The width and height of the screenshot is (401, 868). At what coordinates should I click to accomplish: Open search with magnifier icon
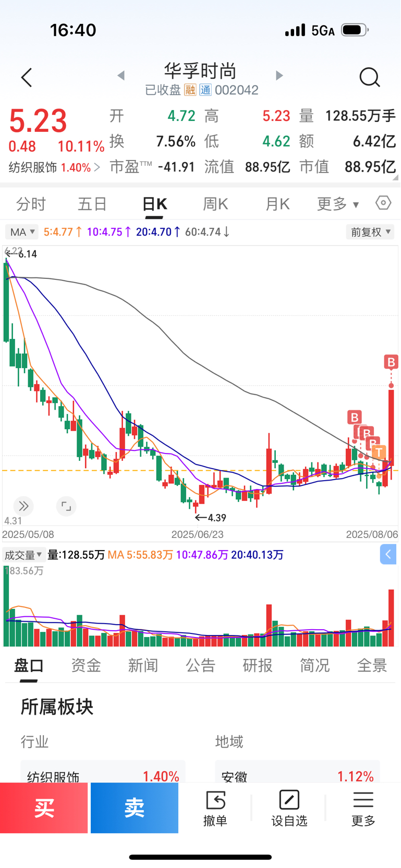coord(370,77)
